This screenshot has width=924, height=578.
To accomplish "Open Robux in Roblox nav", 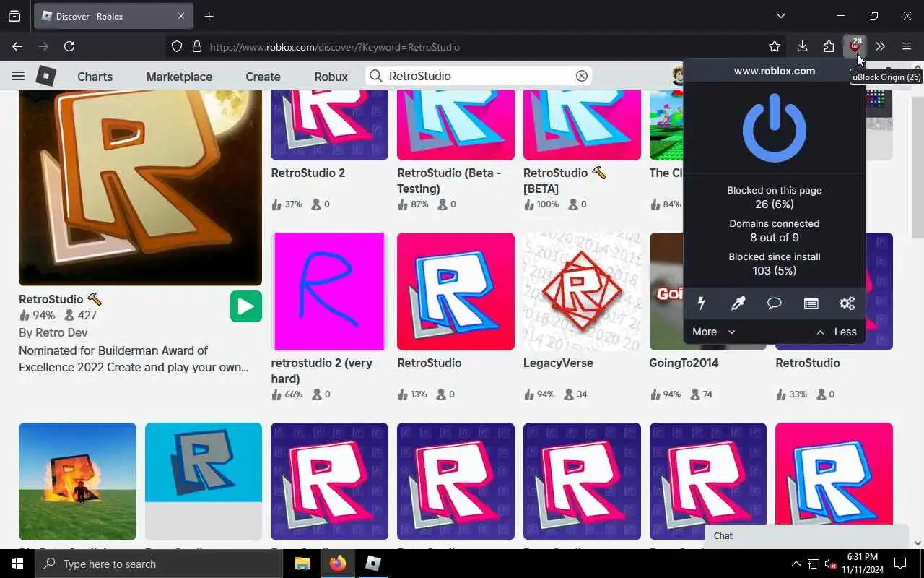I will (x=331, y=77).
